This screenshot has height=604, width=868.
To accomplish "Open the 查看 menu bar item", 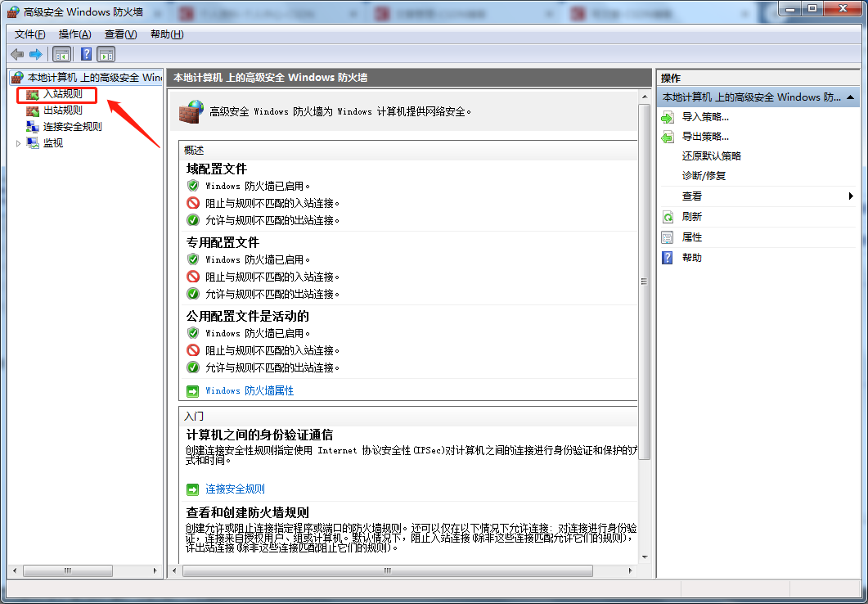I will tap(119, 34).
